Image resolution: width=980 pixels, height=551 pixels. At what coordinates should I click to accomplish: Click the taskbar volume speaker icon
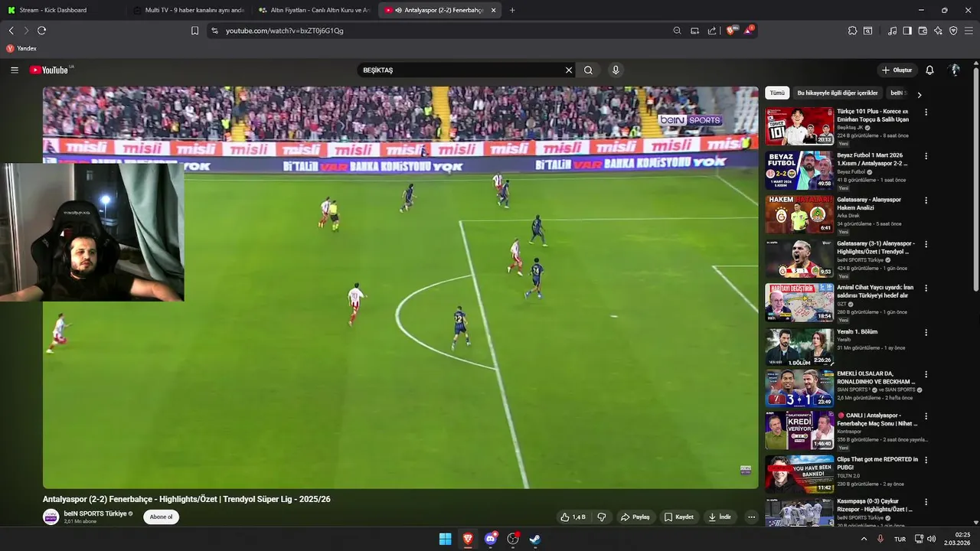[x=932, y=539]
